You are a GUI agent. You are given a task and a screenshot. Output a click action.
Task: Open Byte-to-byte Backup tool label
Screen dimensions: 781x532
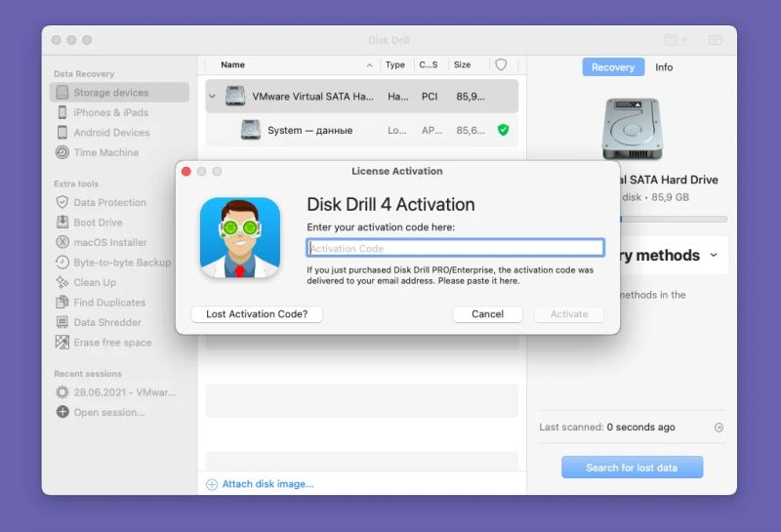click(122, 262)
